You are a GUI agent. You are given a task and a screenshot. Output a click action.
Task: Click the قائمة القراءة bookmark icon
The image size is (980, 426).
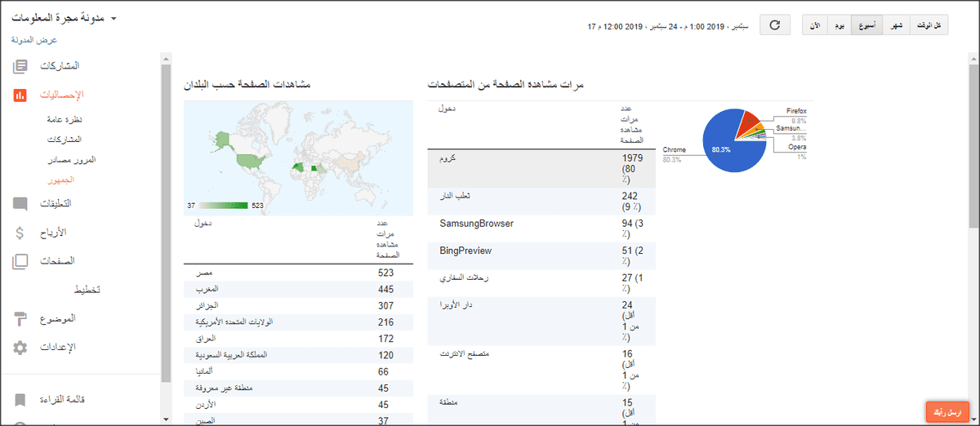coord(20,400)
